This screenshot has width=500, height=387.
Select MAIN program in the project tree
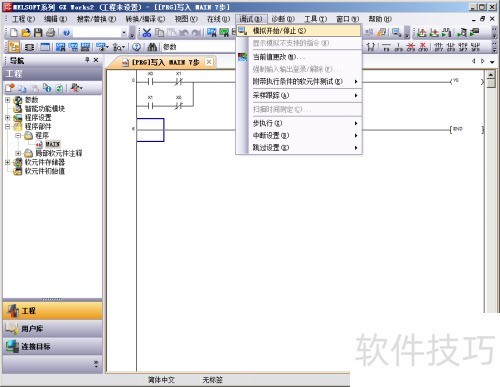52,144
